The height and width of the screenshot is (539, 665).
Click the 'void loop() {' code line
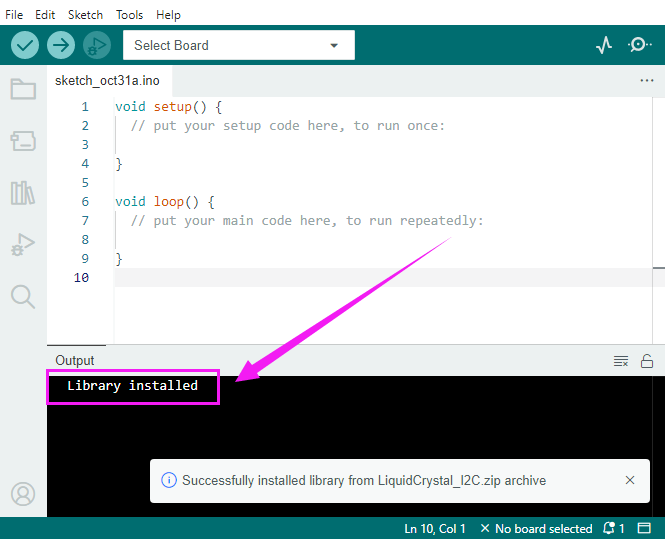[x=165, y=201]
